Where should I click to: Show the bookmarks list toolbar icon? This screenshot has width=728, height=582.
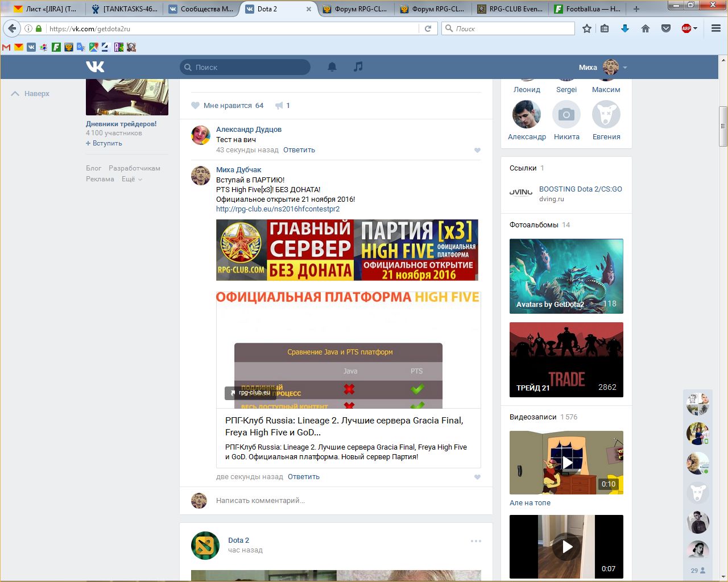pyautogui.click(x=605, y=28)
